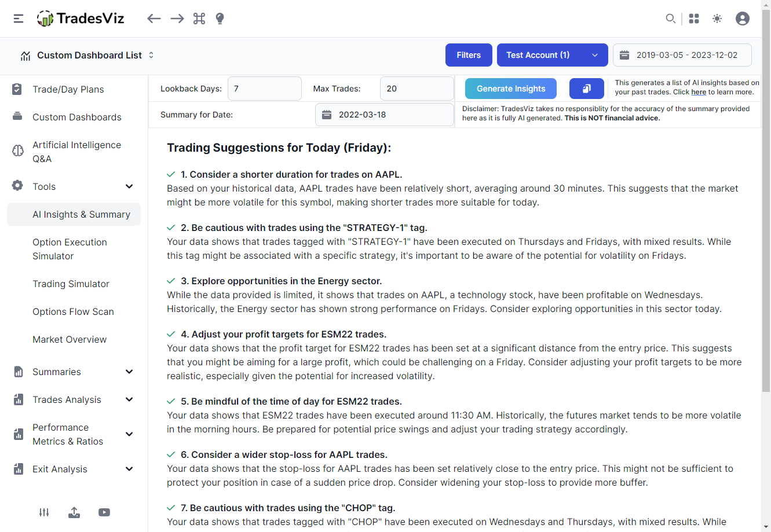Click the forward arrow icon

(x=177, y=19)
